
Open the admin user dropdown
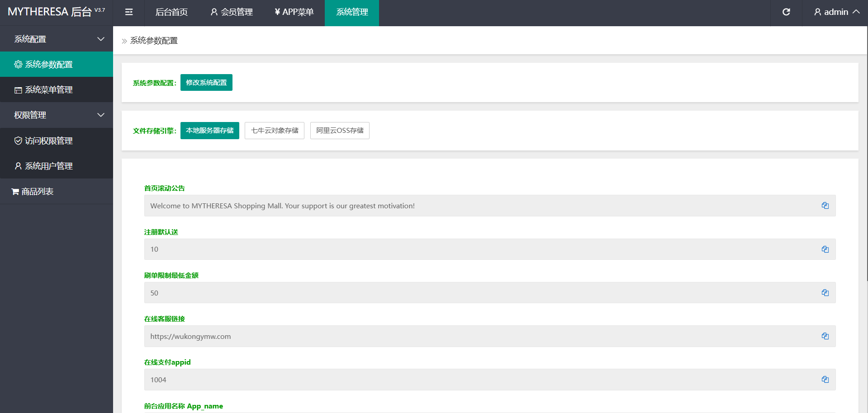836,12
